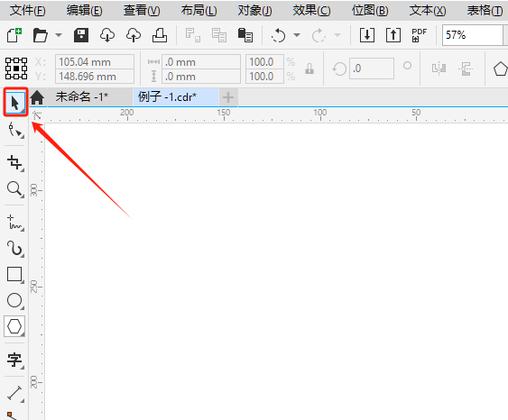Image resolution: width=508 pixels, height=420 pixels.
Task: Toggle the lock ratio padlock
Action: [x=309, y=68]
